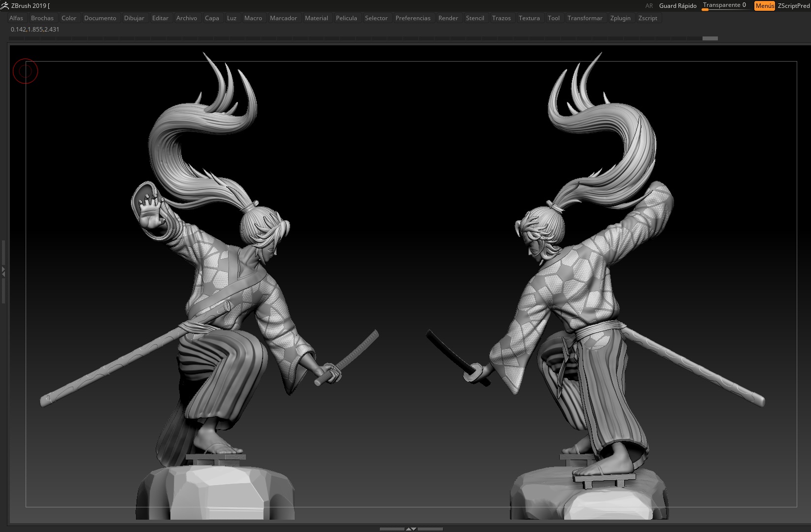Click the ZScriptPred button
The width and height of the screenshot is (811, 532).
click(x=794, y=6)
